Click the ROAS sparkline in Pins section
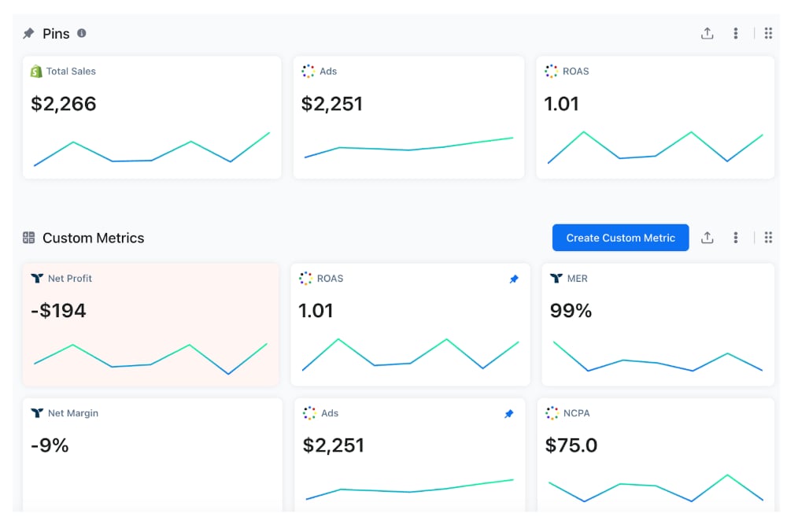 point(655,147)
